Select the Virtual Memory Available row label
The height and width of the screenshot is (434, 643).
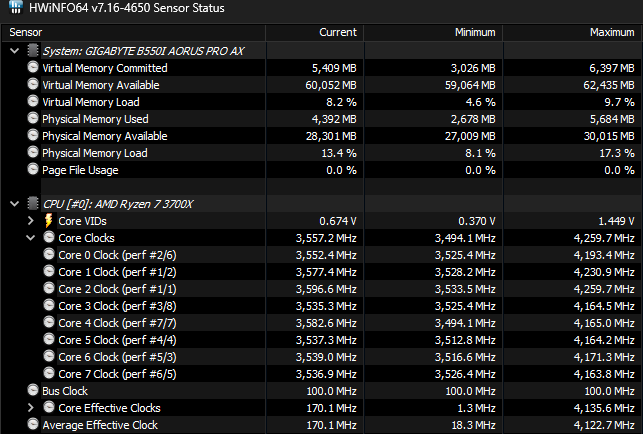point(101,85)
